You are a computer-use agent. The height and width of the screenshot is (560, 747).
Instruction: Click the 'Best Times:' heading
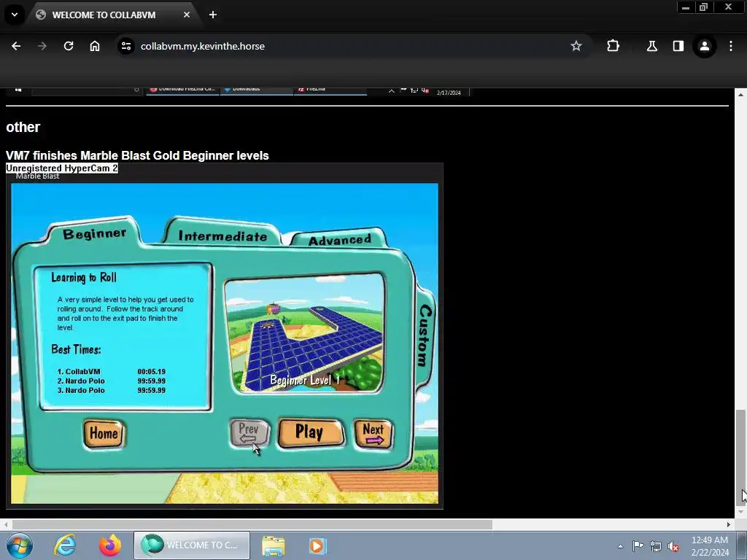click(x=76, y=349)
